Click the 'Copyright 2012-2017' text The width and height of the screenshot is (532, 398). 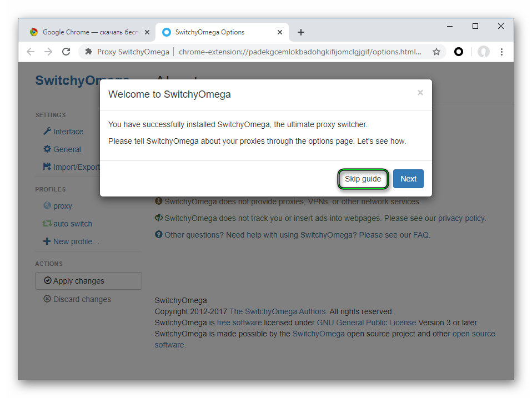point(191,311)
